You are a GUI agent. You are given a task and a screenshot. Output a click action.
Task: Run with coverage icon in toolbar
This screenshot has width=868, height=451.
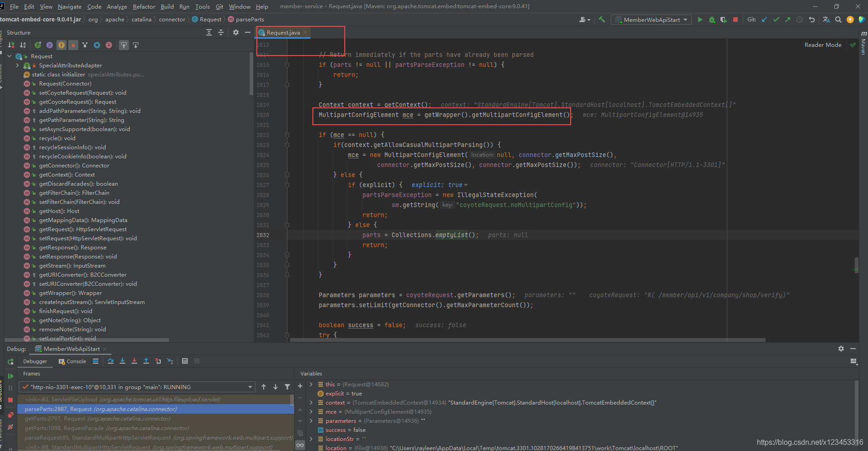(724, 20)
